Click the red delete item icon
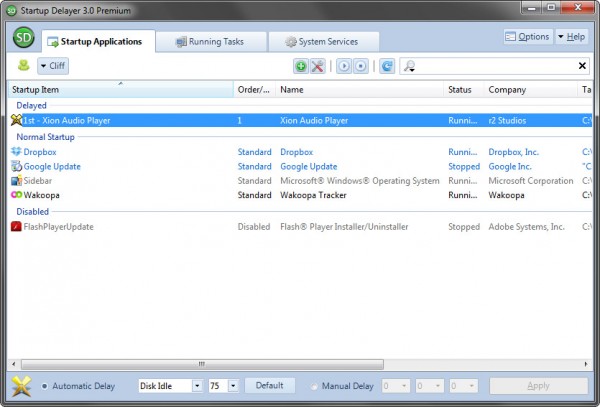 (x=318, y=66)
